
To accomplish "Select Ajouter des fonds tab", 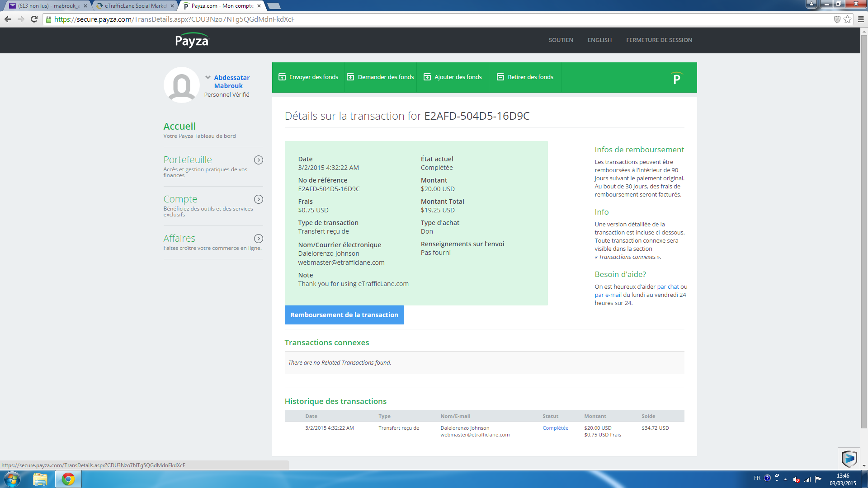I will [x=453, y=77].
